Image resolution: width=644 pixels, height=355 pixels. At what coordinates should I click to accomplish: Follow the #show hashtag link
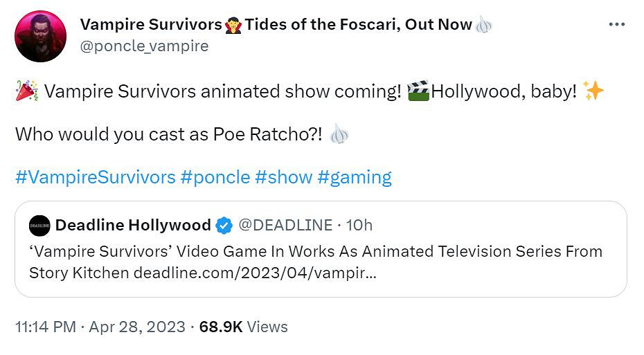click(283, 177)
